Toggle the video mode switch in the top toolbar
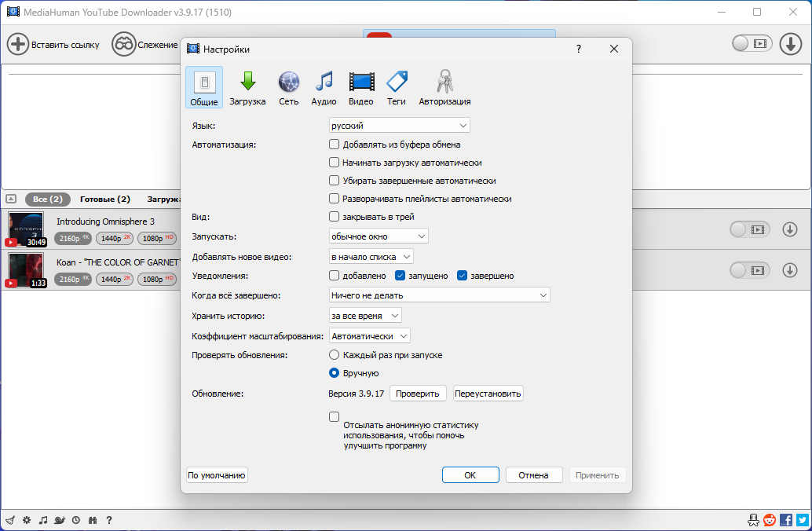 point(752,43)
